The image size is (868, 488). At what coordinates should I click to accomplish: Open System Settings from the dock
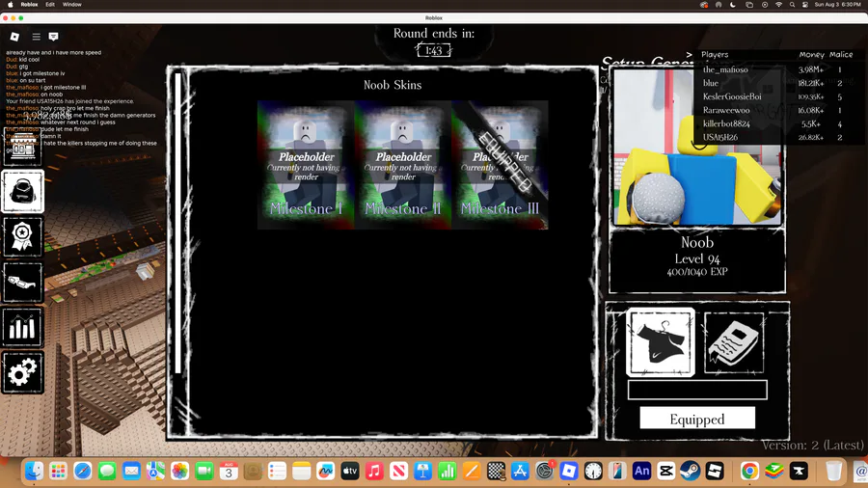click(x=544, y=471)
